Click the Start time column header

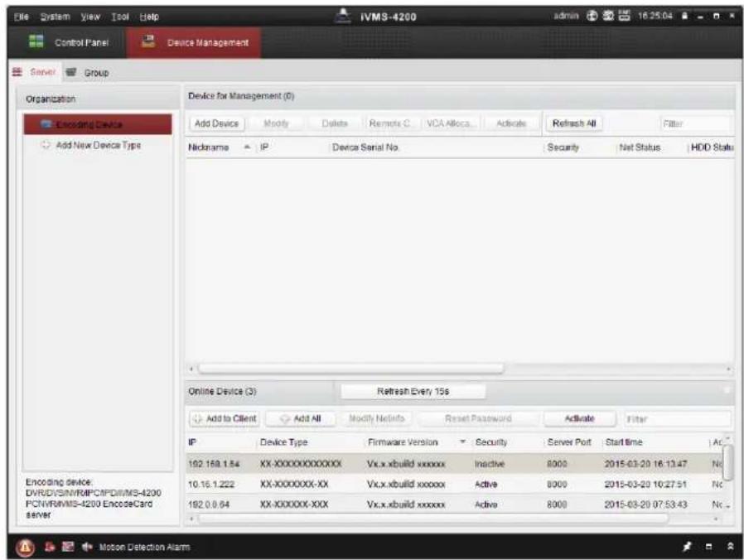click(x=655, y=442)
